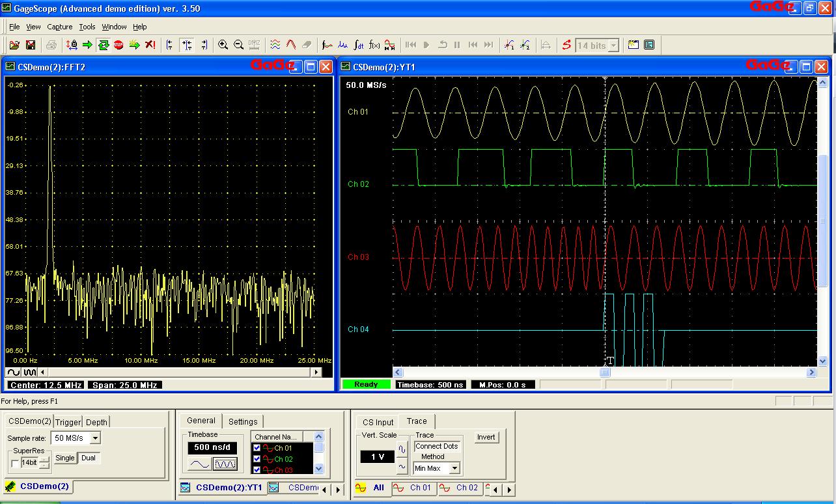Click the teal system info panel icon
Viewport: 836px width, 504px height.
tap(649, 45)
